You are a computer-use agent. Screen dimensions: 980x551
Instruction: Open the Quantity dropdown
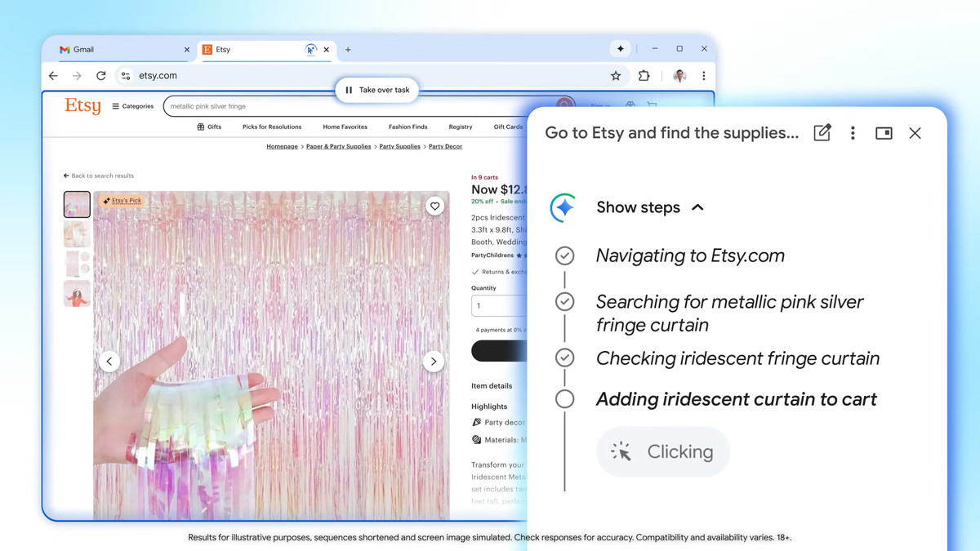(x=498, y=305)
